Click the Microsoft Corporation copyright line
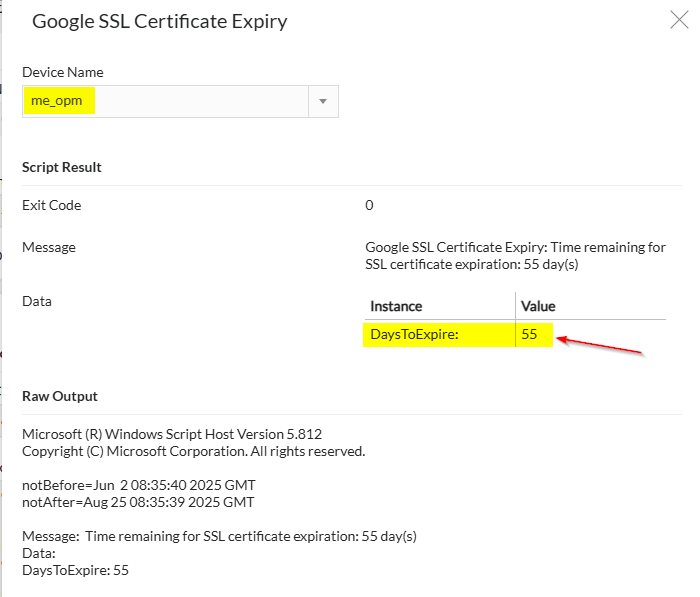The width and height of the screenshot is (700, 597). [x=194, y=451]
